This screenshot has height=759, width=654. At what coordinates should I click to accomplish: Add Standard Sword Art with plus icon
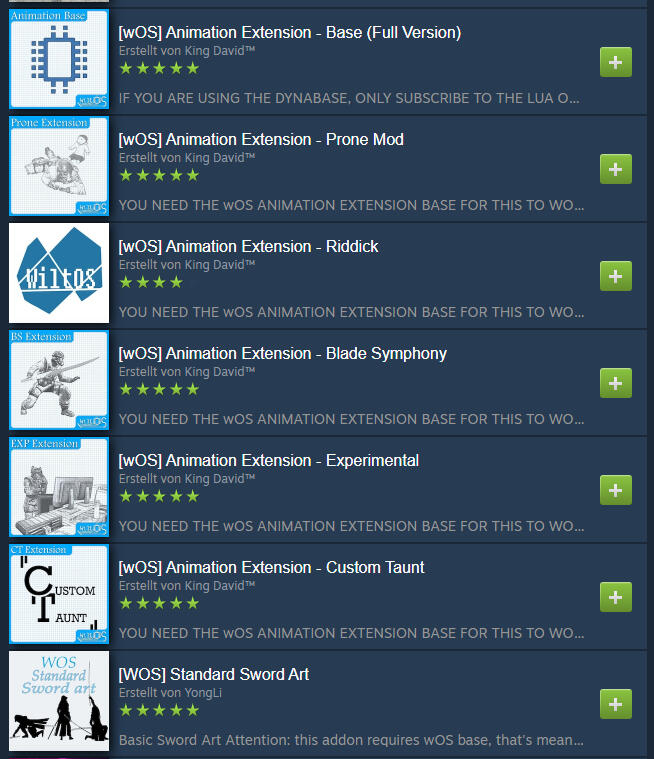click(615, 704)
